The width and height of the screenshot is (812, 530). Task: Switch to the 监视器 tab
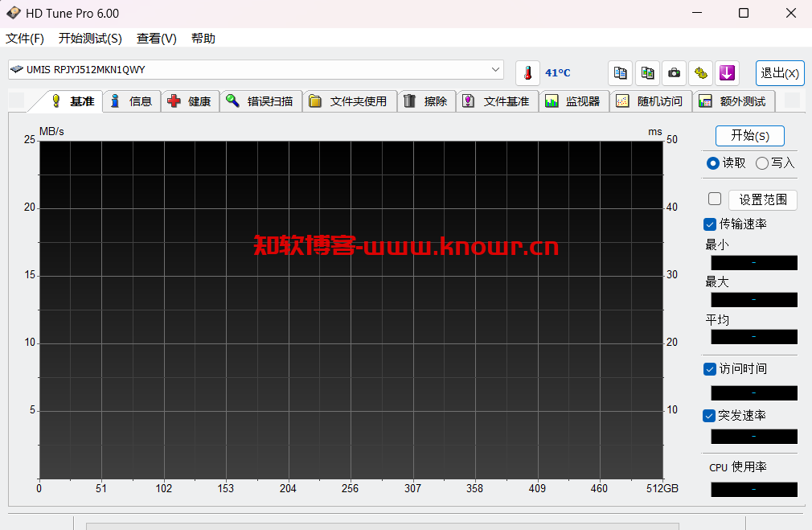pyautogui.click(x=574, y=101)
